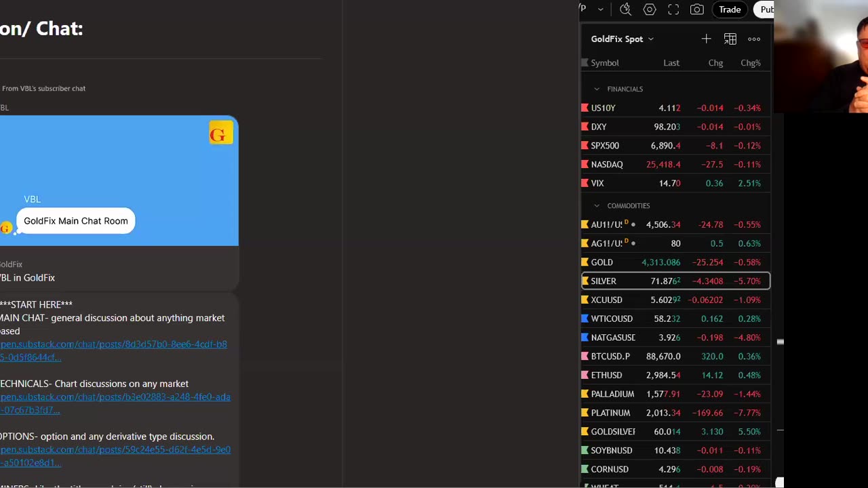Select the PLATINUM row
This screenshot has width=868, height=488.
tap(675, 413)
